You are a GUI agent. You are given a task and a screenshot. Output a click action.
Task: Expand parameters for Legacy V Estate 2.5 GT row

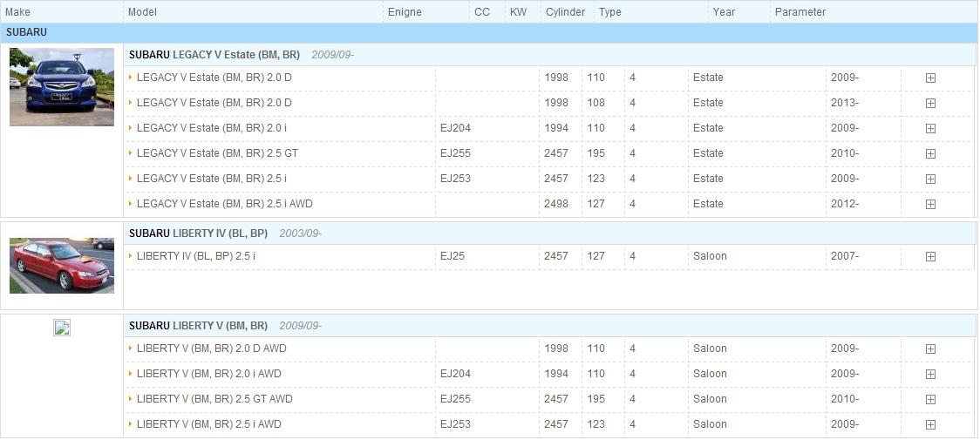(x=930, y=153)
